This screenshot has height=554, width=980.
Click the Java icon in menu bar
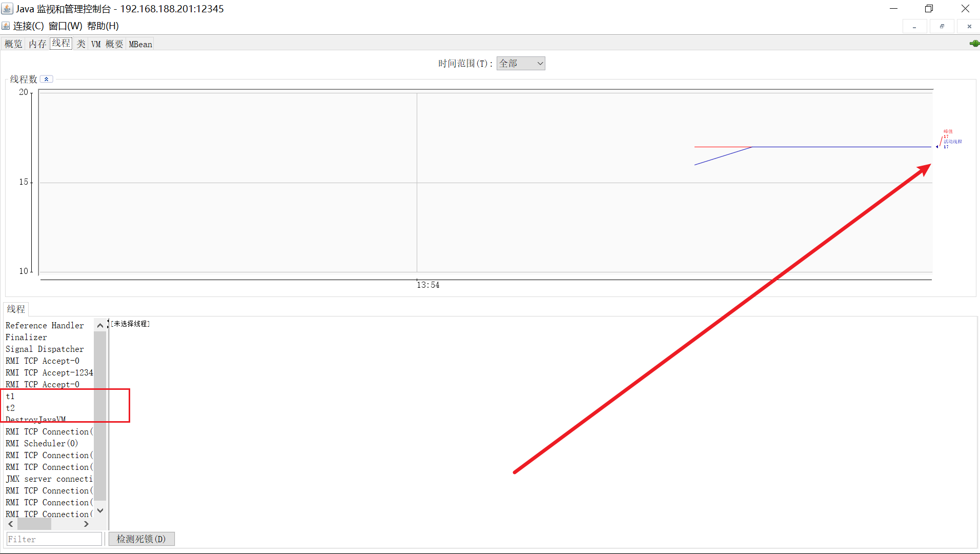(x=6, y=26)
